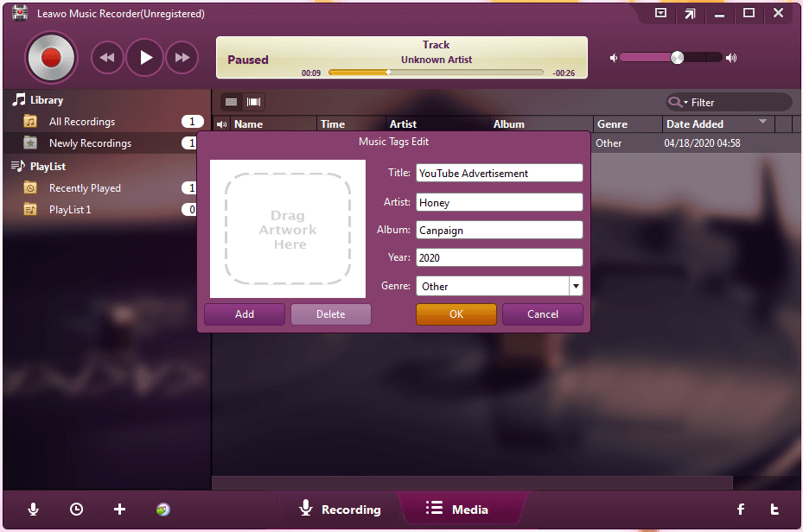Sort by the Album column header
803x532 pixels.
pyautogui.click(x=541, y=124)
